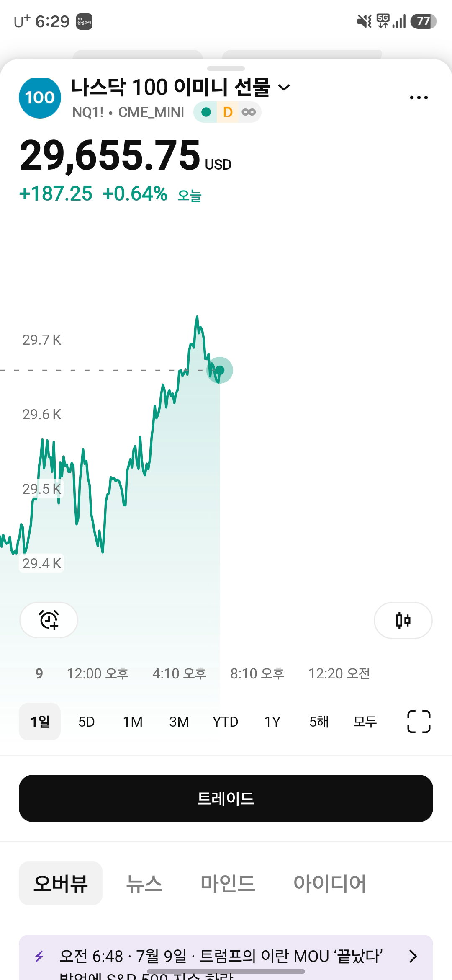Open the three-dot more options menu
Screen dimensions: 452x980
[419, 98]
